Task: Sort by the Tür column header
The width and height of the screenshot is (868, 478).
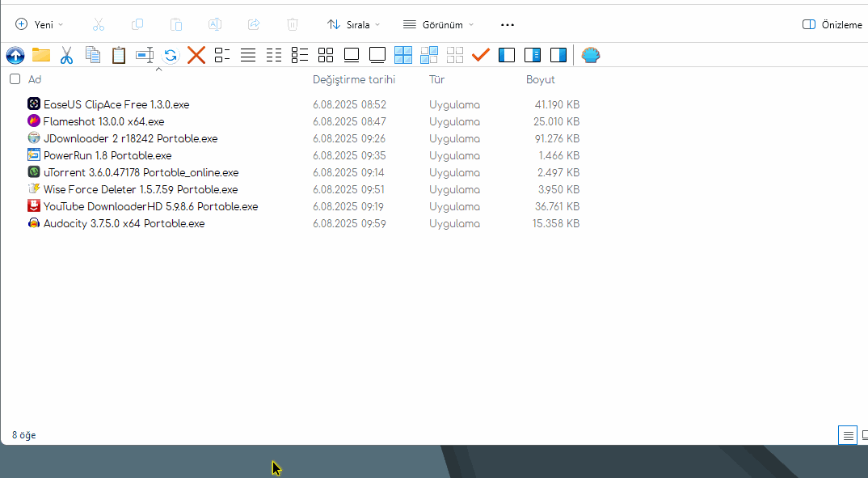Action: [436, 79]
